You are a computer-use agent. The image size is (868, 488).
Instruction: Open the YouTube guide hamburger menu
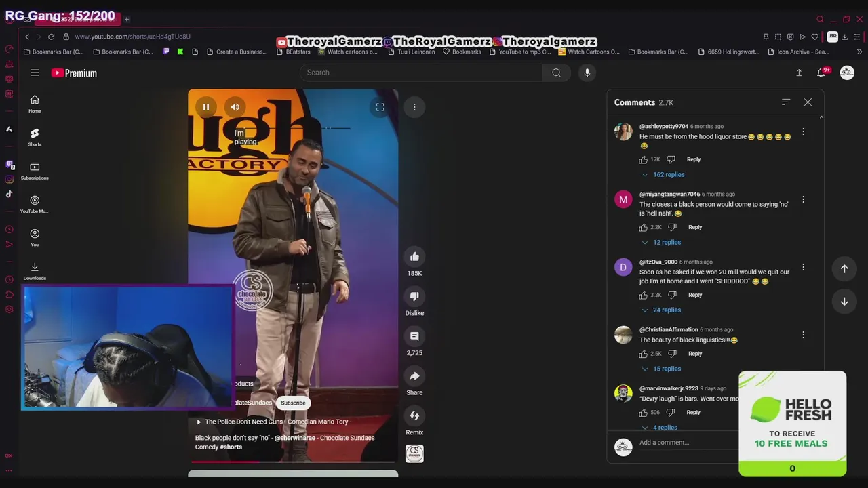(x=35, y=73)
